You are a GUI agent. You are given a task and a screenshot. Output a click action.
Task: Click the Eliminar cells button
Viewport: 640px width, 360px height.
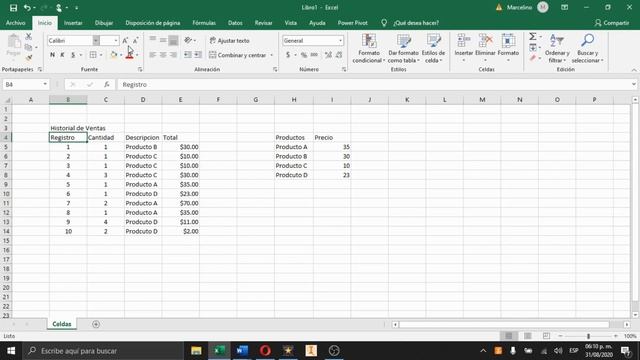coord(485,48)
